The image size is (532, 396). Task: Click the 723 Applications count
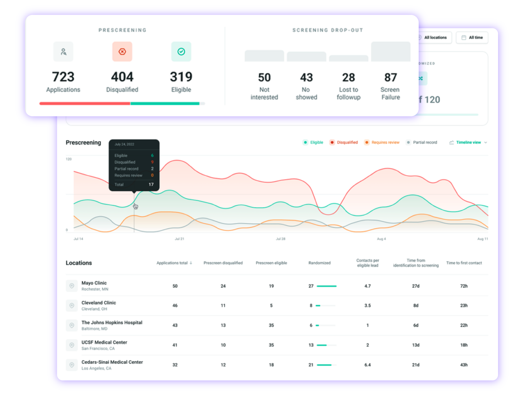63,77
